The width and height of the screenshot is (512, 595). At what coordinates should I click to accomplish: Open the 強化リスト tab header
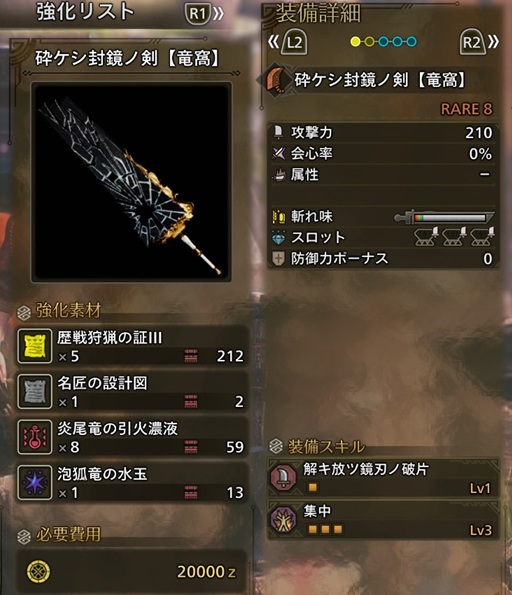pos(85,12)
